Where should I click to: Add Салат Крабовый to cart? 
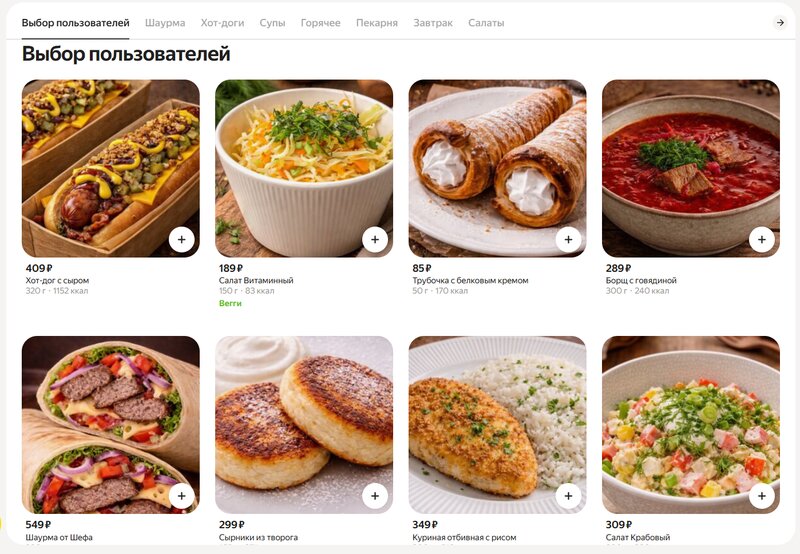(762, 496)
